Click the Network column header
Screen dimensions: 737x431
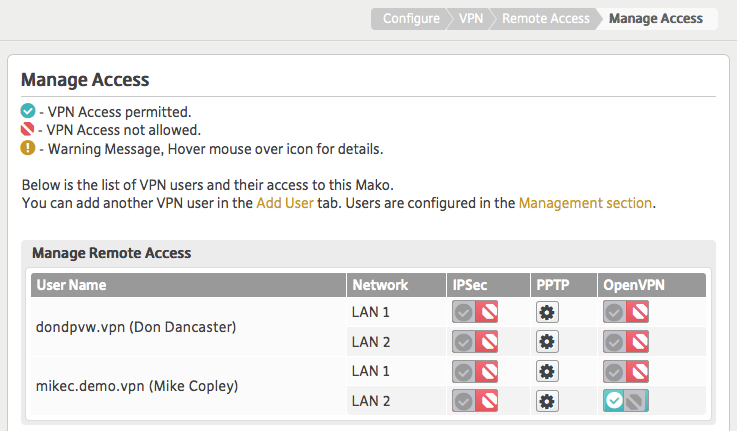point(396,285)
